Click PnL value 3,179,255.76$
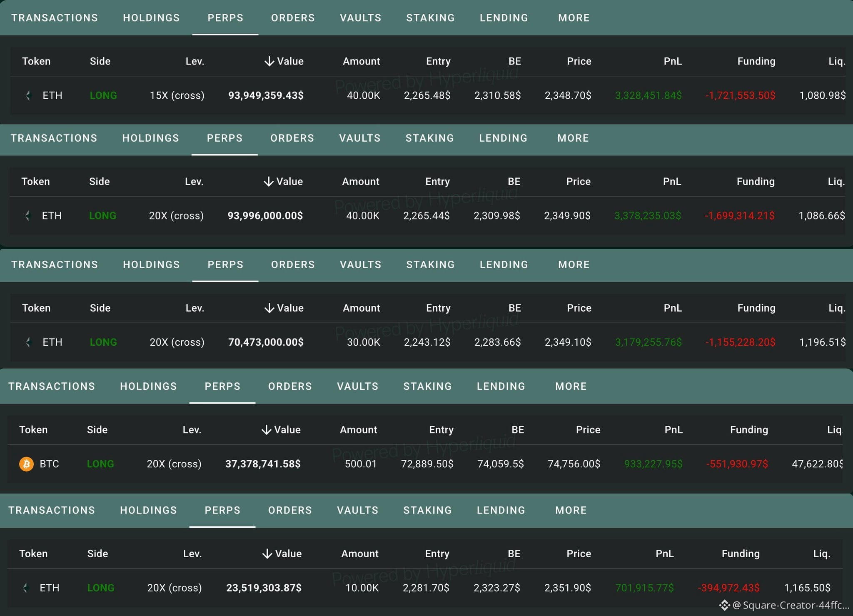Image resolution: width=853 pixels, height=616 pixels. coord(648,342)
